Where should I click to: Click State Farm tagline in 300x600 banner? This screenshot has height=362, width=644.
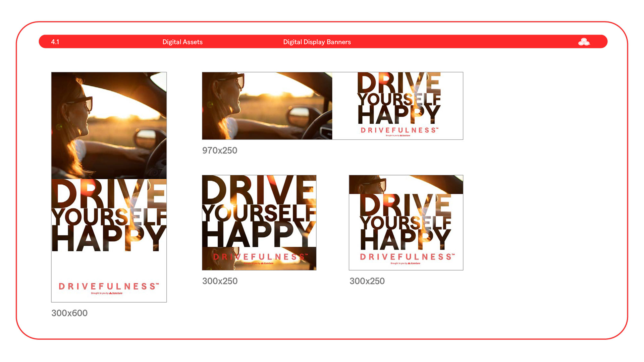(107, 293)
